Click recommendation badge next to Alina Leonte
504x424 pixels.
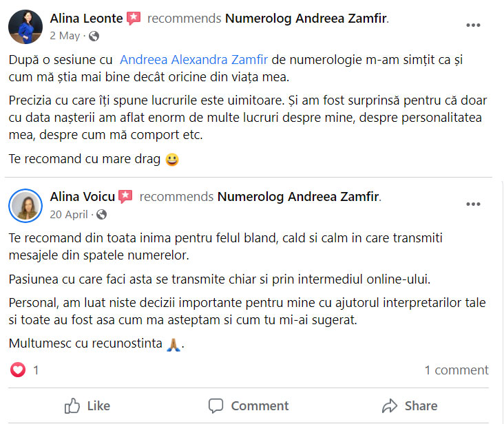134,19
